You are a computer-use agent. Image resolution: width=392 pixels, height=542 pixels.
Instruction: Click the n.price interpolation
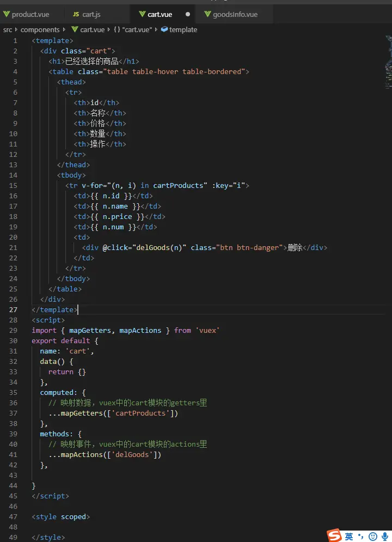pyautogui.click(x=118, y=217)
